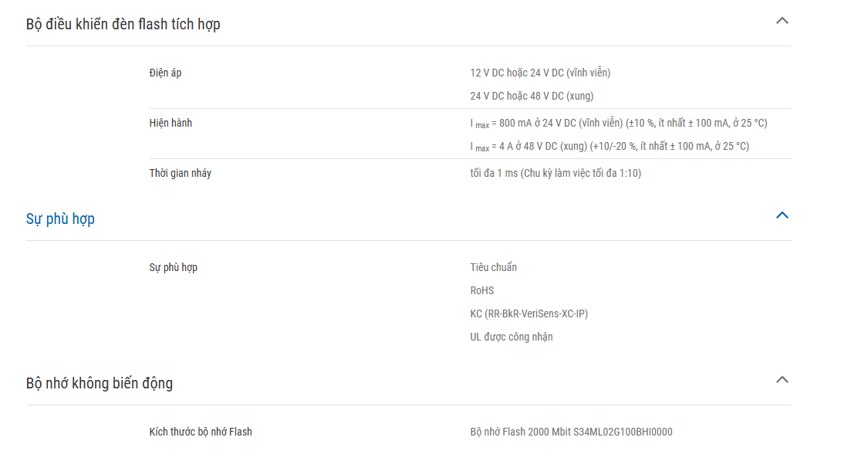
Task: Click the KC (RR-BkR-VeriSens-XC-IP) entry
Action: point(529,314)
